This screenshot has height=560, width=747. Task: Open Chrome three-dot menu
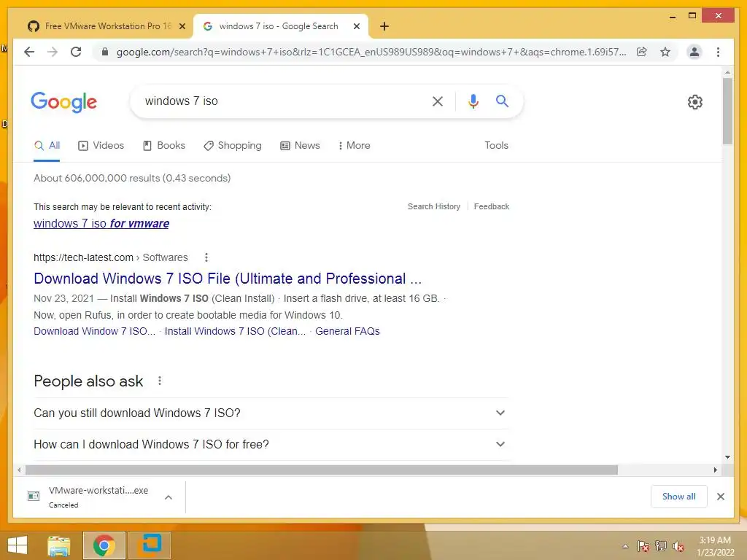coord(718,52)
